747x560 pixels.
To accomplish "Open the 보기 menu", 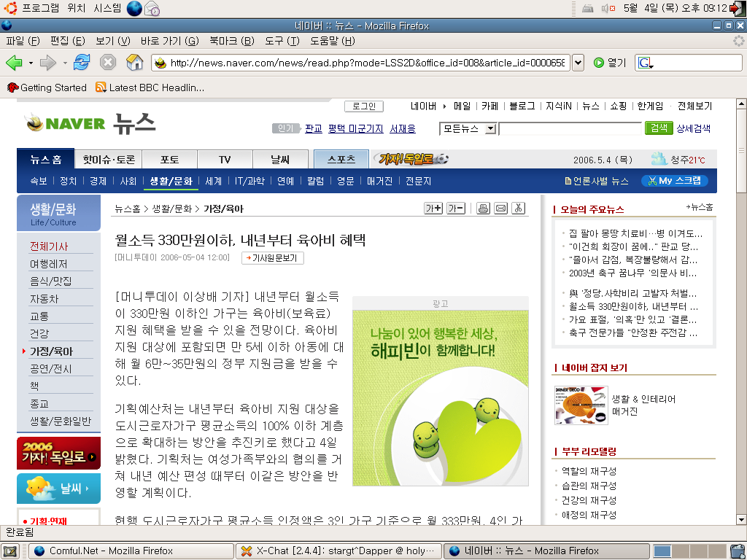I will coord(113,41).
